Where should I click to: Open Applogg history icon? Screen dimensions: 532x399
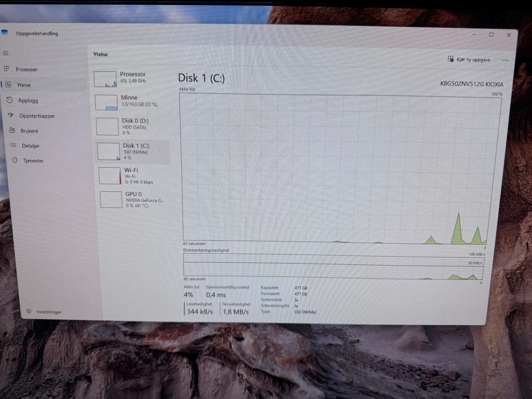10,100
